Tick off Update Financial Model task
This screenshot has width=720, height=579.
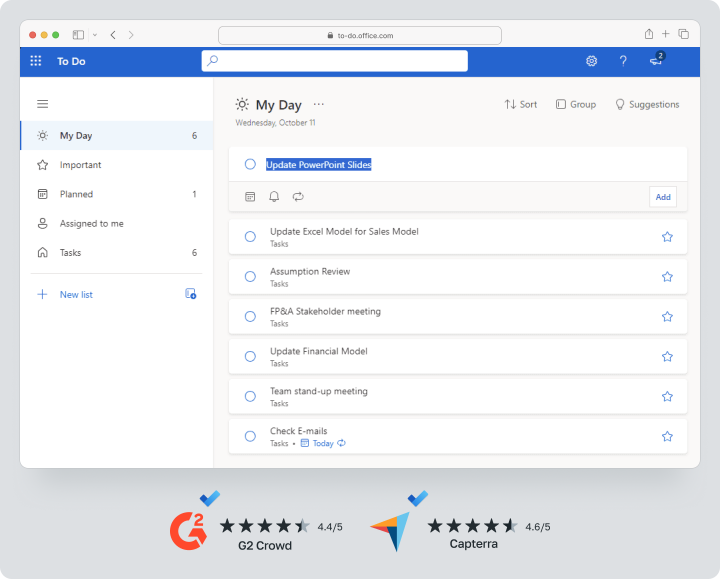click(x=250, y=356)
